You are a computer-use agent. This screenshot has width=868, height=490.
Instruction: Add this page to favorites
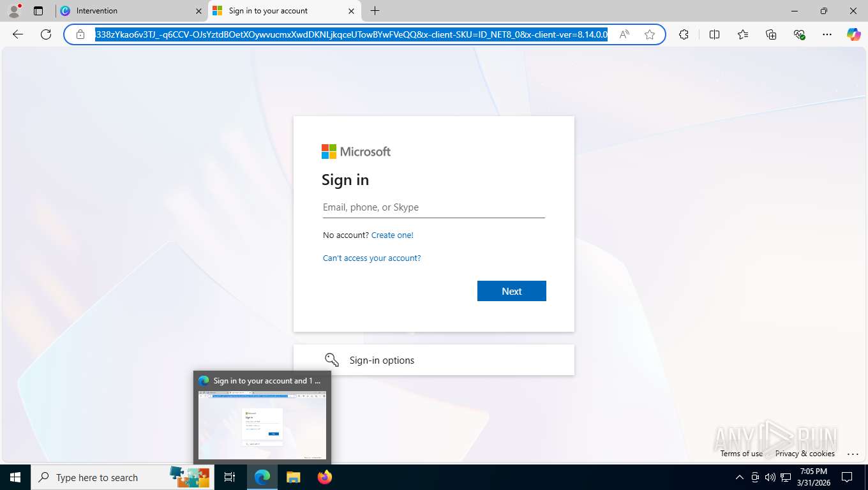click(x=650, y=34)
